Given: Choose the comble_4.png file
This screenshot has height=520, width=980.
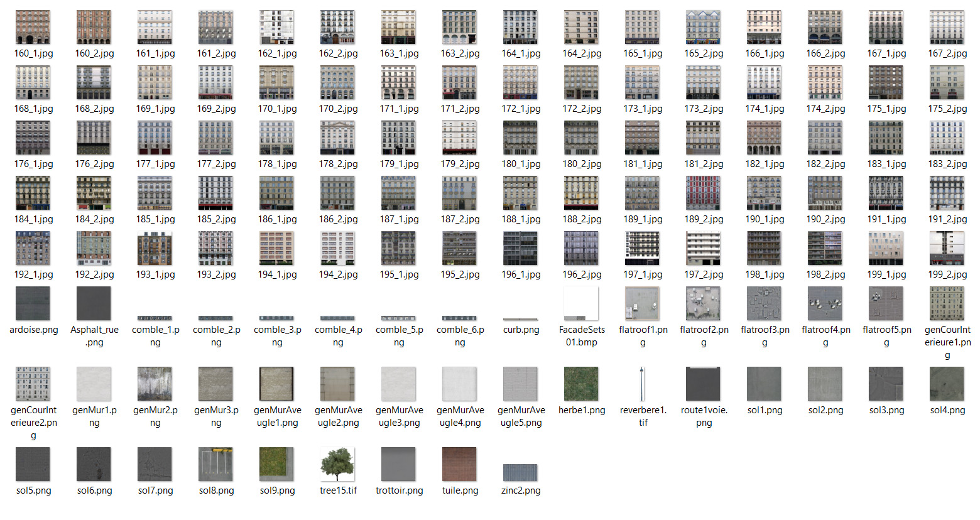Looking at the screenshot, I should click(x=337, y=318).
